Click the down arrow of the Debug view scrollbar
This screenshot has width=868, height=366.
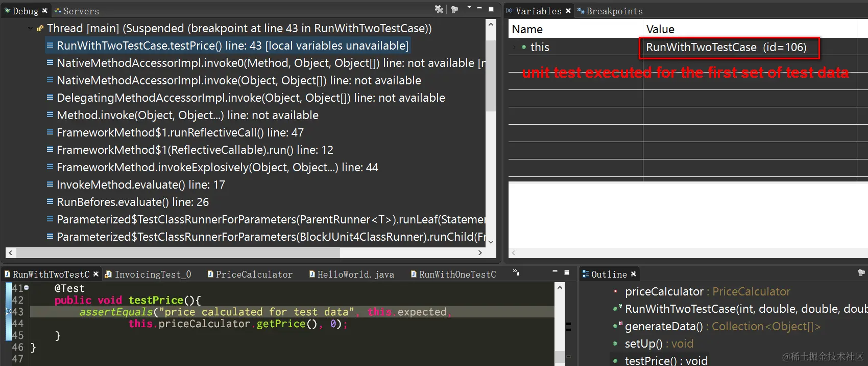491,242
